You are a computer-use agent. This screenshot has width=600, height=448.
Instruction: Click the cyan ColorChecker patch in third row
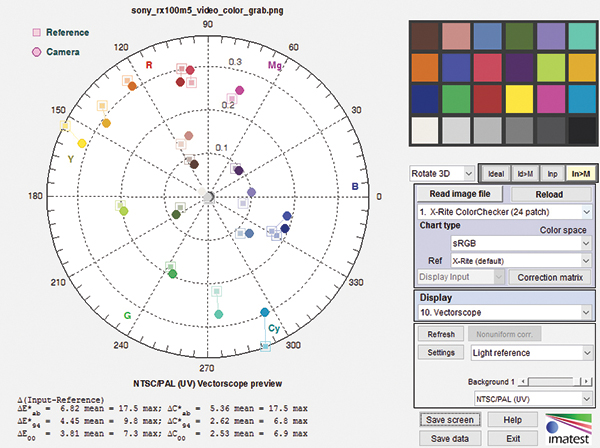582,99
